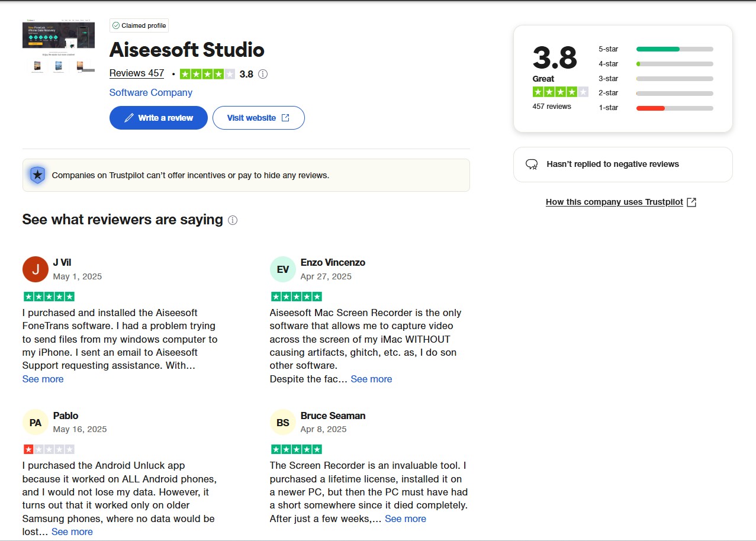
Task: Click the blue shield star icon
Action: (37, 175)
